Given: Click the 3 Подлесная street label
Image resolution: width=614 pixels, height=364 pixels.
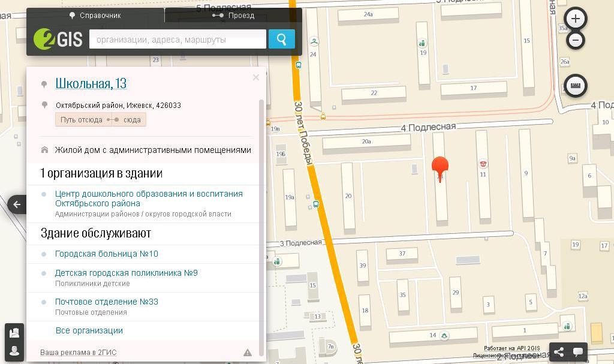Looking at the screenshot, I should click(301, 243).
